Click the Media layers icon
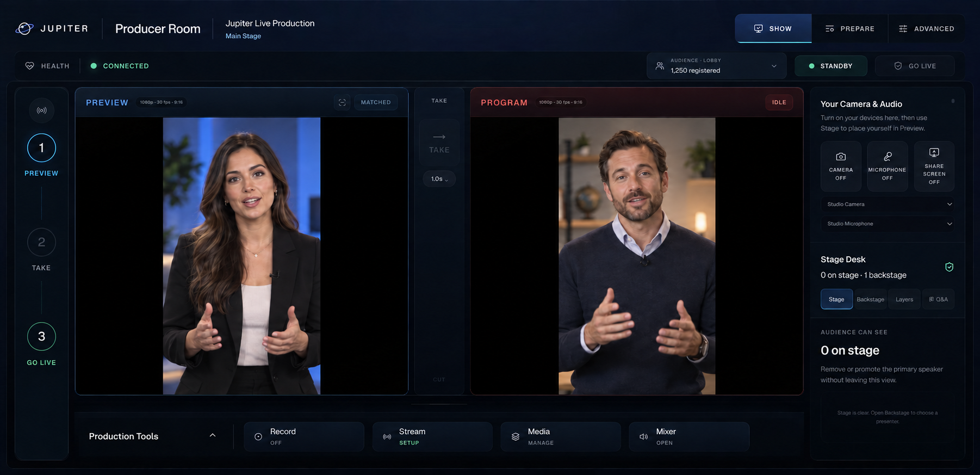980x475 pixels. tap(516, 436)
